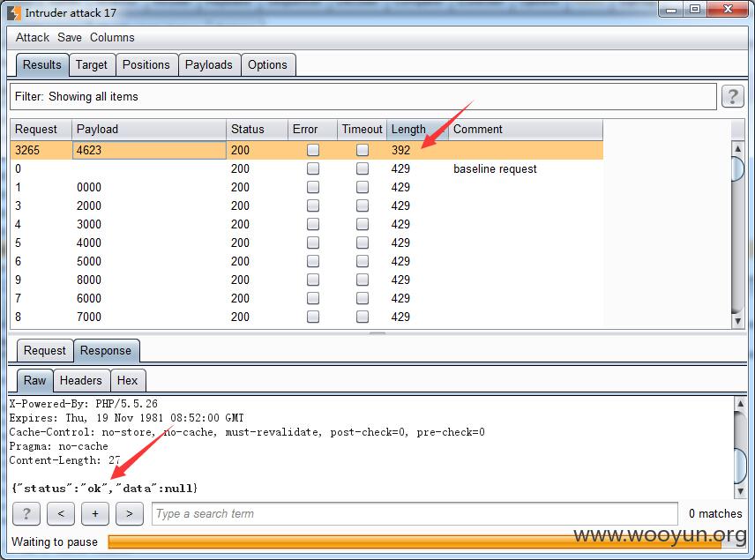
Task: Toggle Timeout checkbox for payload 5000
Action: [363, 261]
